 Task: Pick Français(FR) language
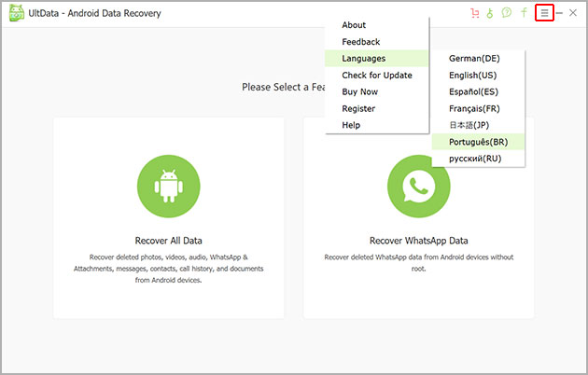478,108
